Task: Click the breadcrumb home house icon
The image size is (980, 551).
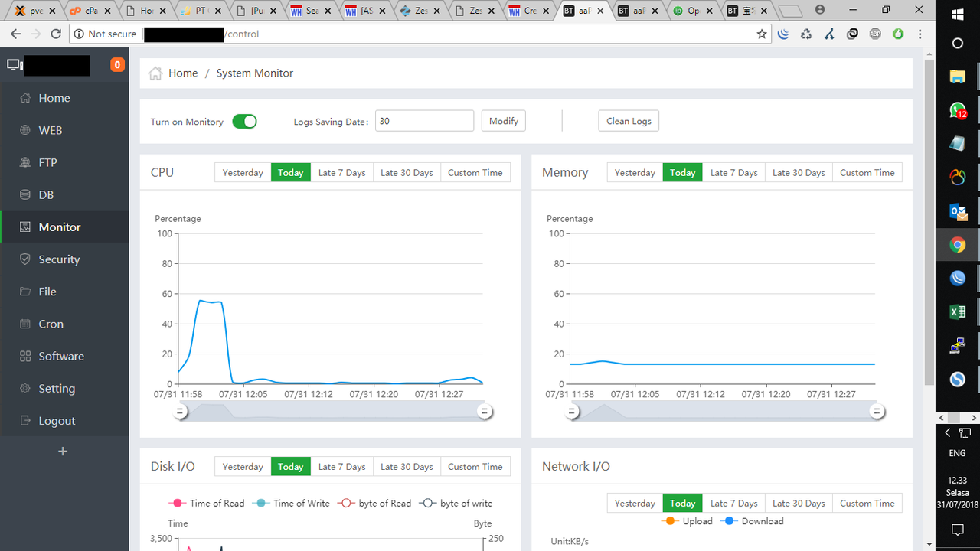Action: (155, 73)
